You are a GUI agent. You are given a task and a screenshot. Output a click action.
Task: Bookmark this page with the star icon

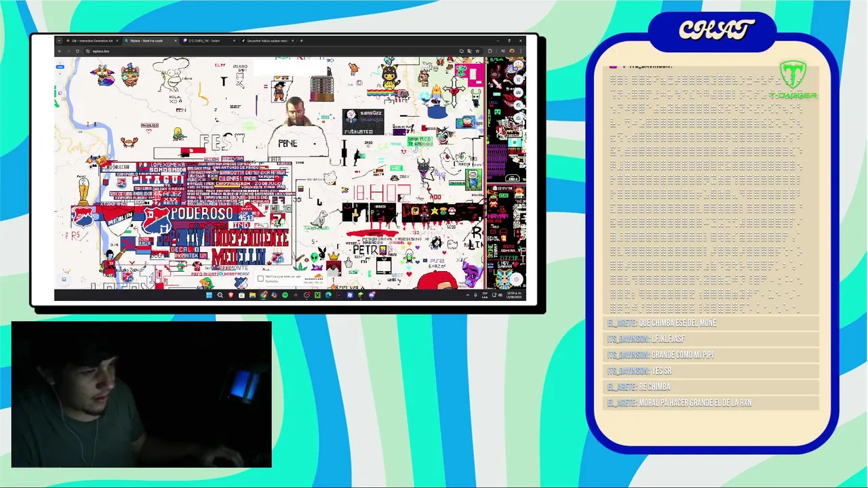coord(477,51)
